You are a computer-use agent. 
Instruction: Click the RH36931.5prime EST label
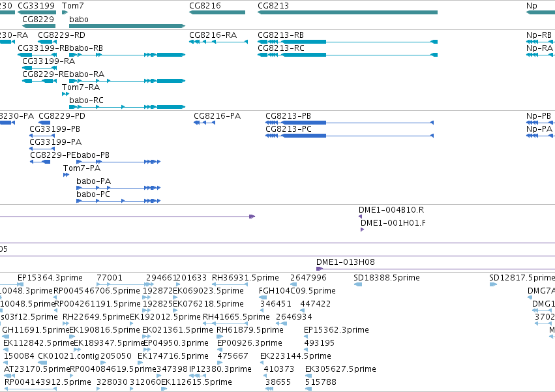pyautogui.click(x=245, y=278)
